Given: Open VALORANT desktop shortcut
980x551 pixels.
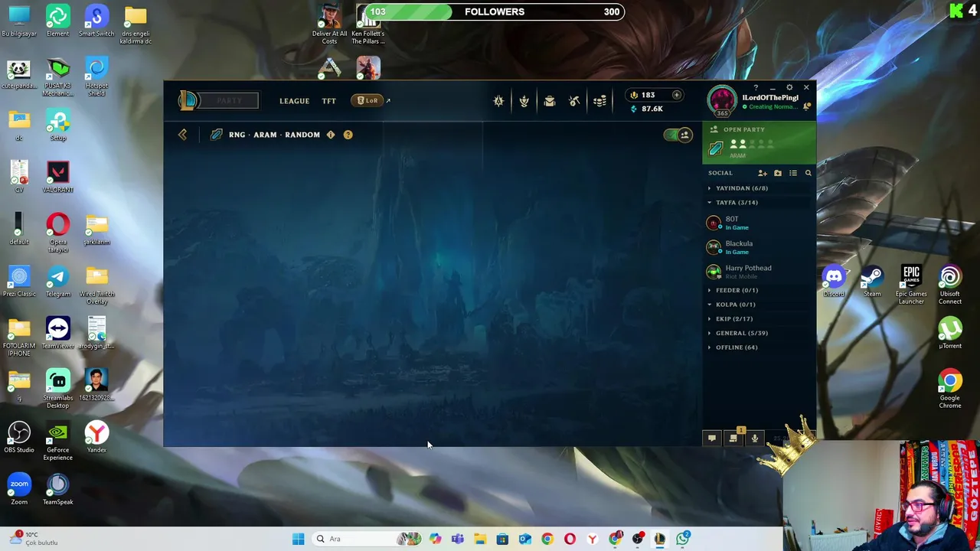Looking at the screenshot, I should coord(58,177).
